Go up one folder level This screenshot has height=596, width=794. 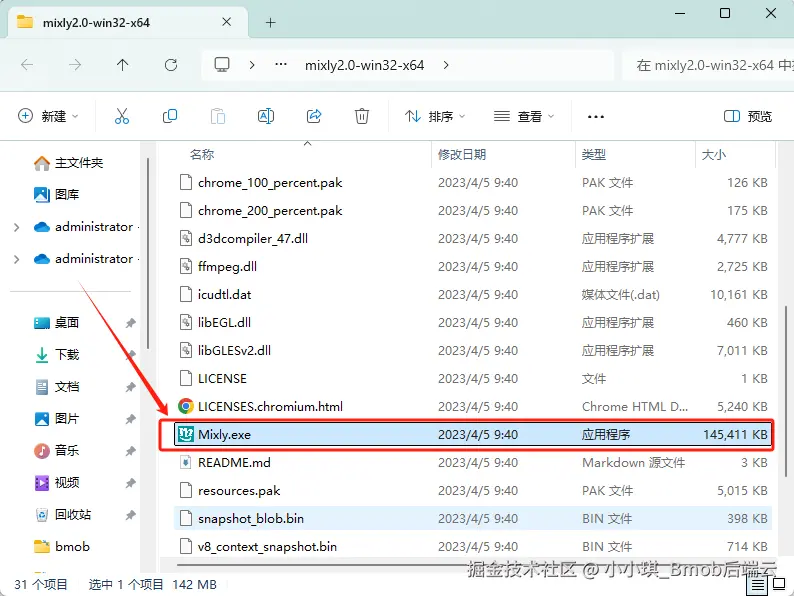coord(123,65)
